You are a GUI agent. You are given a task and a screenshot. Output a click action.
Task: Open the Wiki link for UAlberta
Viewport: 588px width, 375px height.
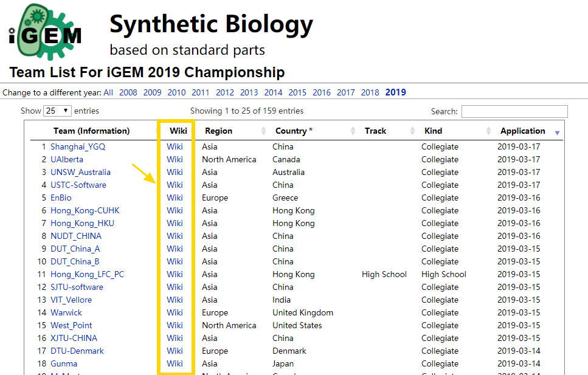175,159
